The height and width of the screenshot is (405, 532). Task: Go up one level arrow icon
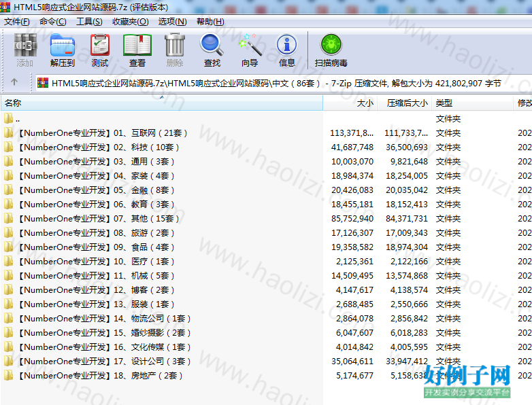point(14,82)
